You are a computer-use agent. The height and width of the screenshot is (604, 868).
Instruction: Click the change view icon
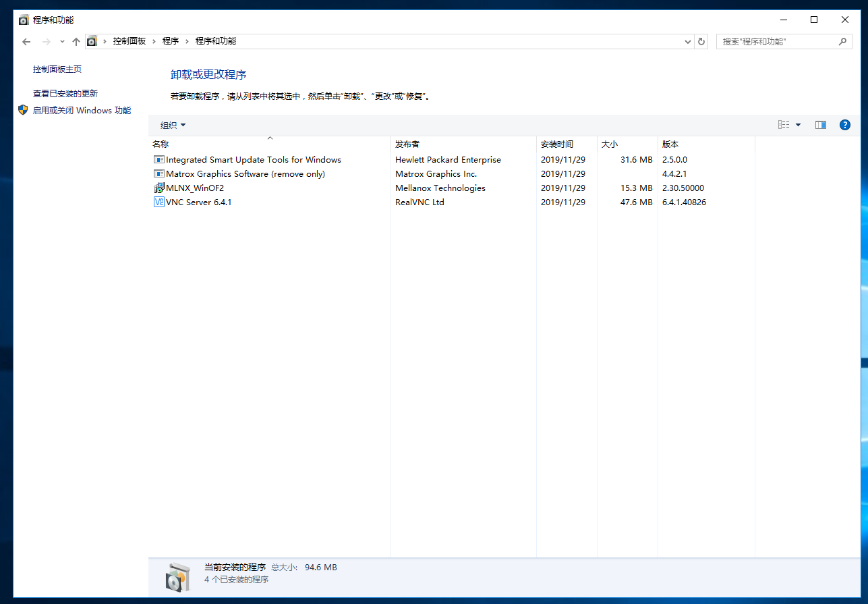[x=784, y=125]
